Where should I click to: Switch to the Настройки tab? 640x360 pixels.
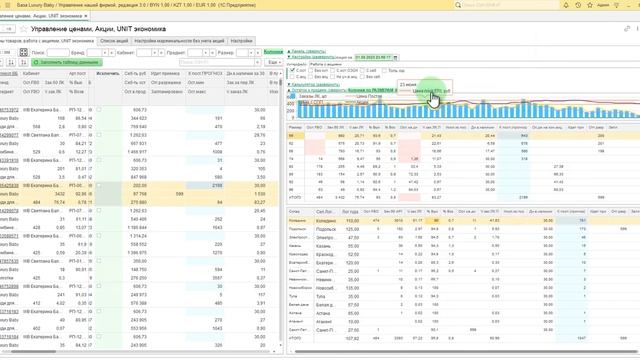[241, 41]
